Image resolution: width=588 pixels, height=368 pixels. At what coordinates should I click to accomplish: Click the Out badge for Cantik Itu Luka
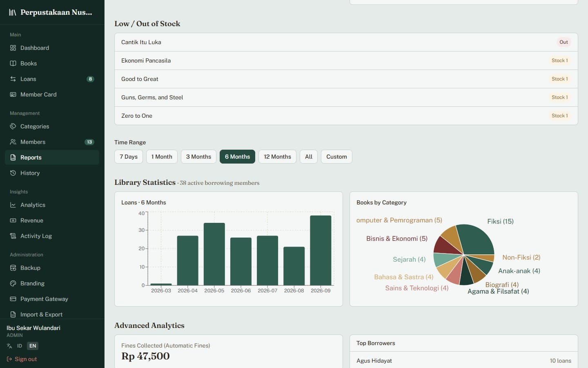tap(563, 42)
